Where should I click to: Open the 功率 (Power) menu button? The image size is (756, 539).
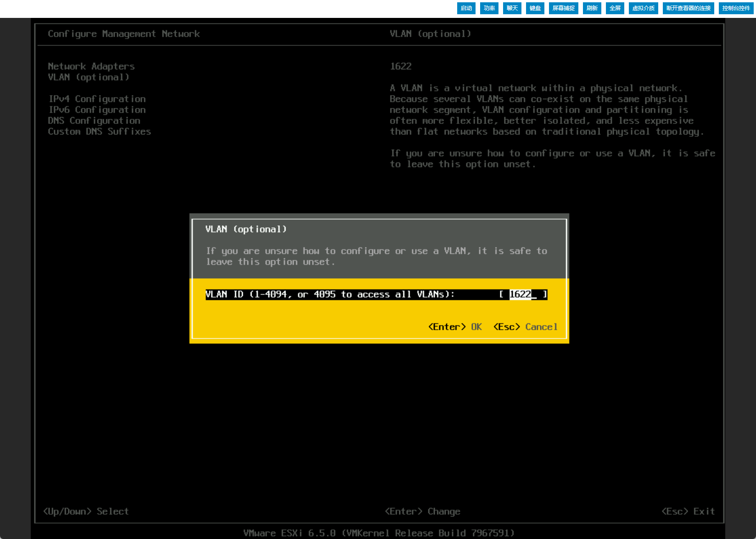(489, 8)
